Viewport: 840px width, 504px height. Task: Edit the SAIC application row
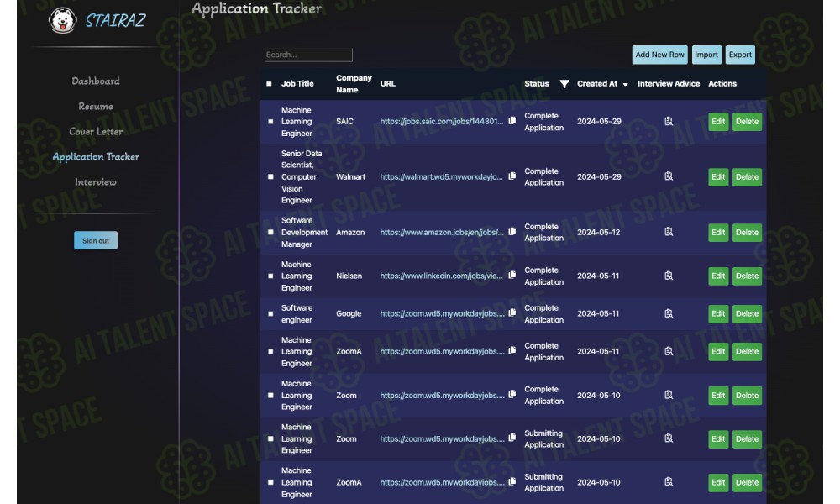pos(718,122)
